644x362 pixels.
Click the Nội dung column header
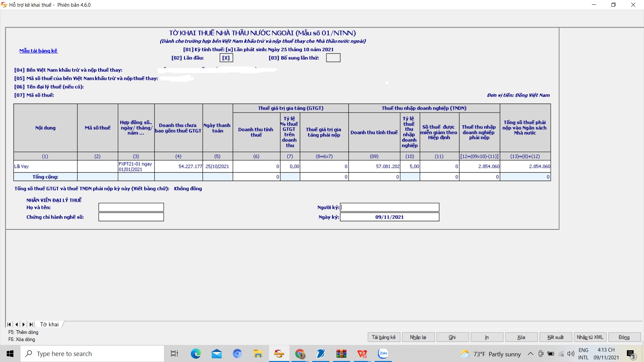pyautogui.click(x=45, y=128)
